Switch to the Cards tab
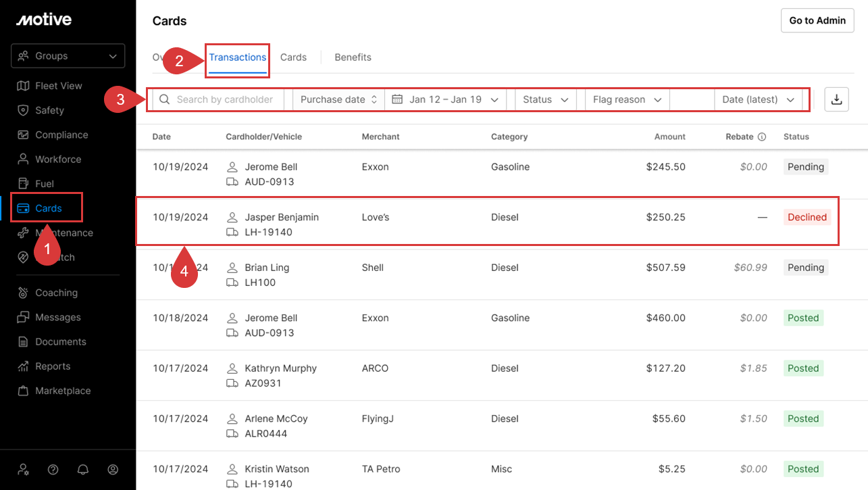 [293, 57]
